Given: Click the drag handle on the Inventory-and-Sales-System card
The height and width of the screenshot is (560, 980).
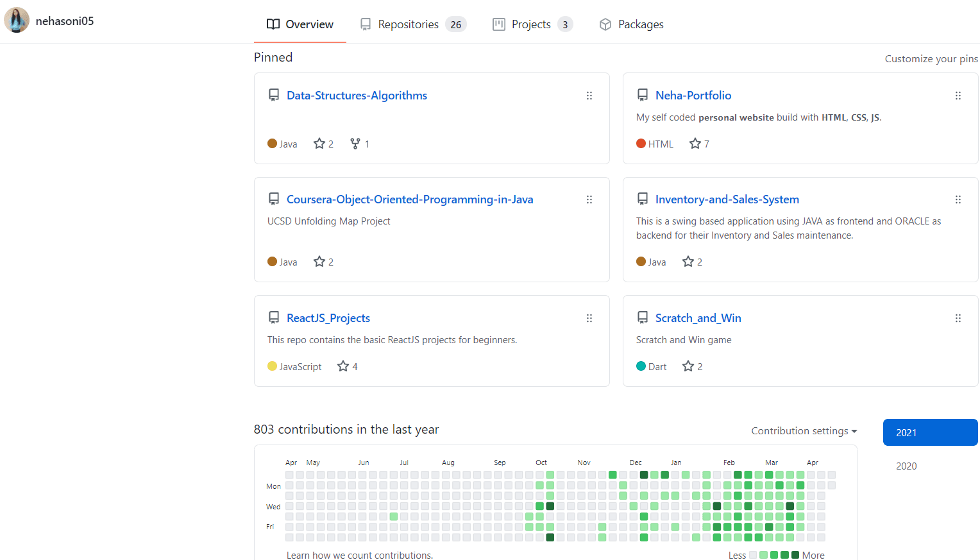Looking at the screenshot, I should (x=958, y=199).
